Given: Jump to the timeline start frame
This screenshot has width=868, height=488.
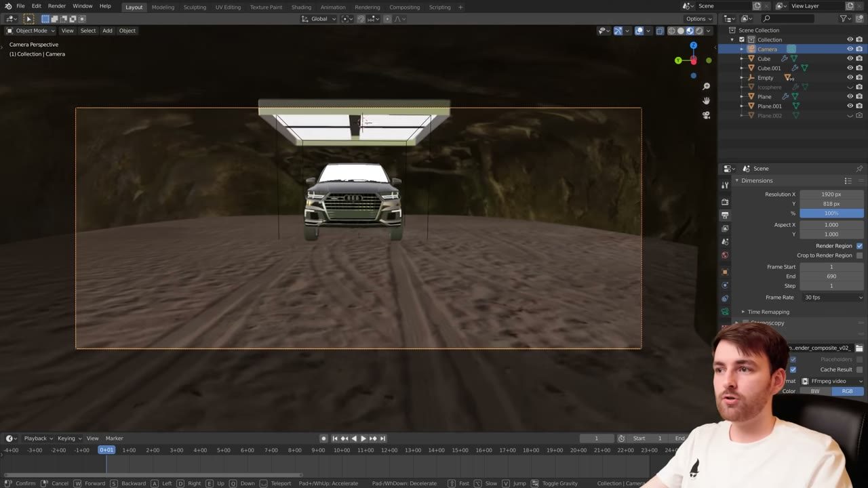Looking at the screenshot, I should [334, 439].
